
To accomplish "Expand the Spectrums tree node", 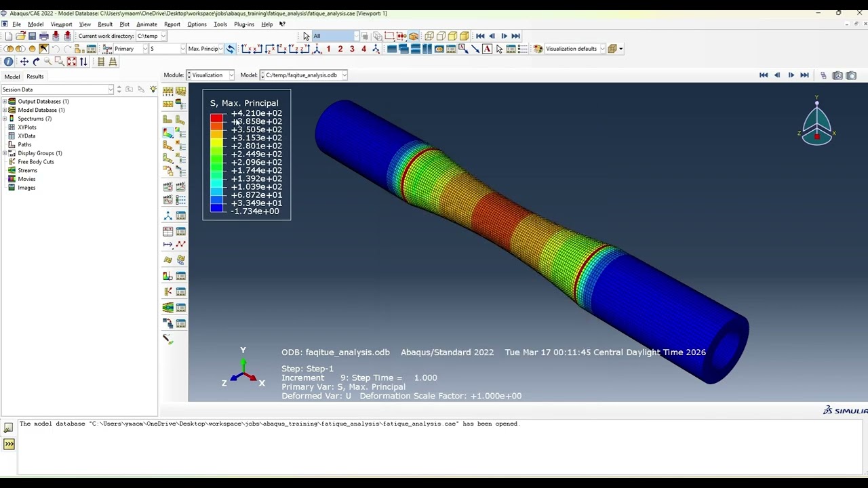I will tap(4, 119).
